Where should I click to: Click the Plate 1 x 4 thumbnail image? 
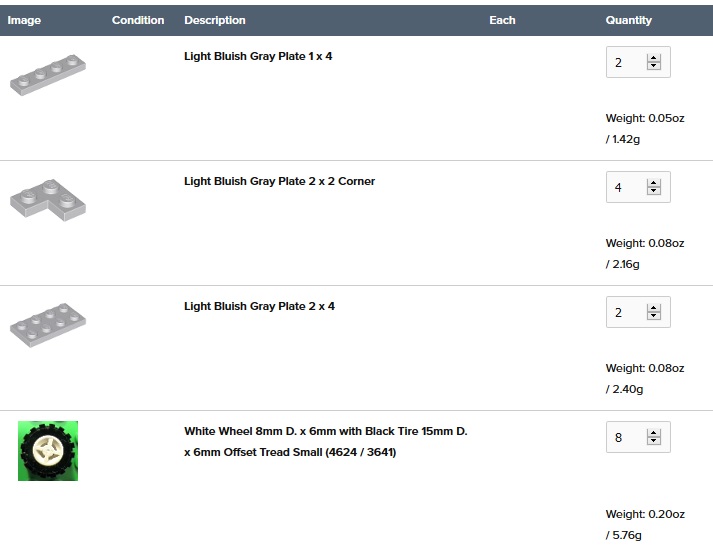coord(48,76)
